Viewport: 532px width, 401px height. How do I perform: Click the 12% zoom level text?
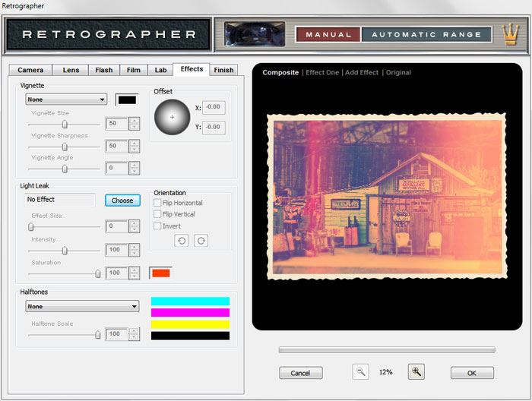[386, 372]
